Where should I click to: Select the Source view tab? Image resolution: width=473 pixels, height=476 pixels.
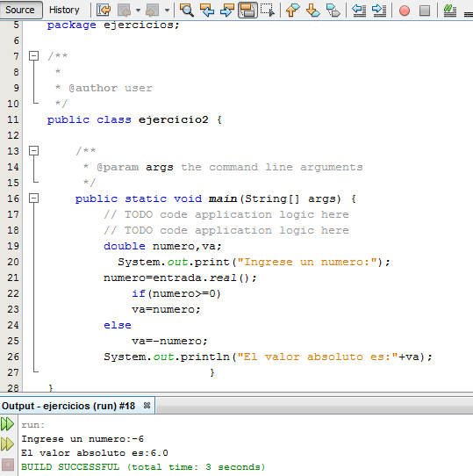coord(20,10)
